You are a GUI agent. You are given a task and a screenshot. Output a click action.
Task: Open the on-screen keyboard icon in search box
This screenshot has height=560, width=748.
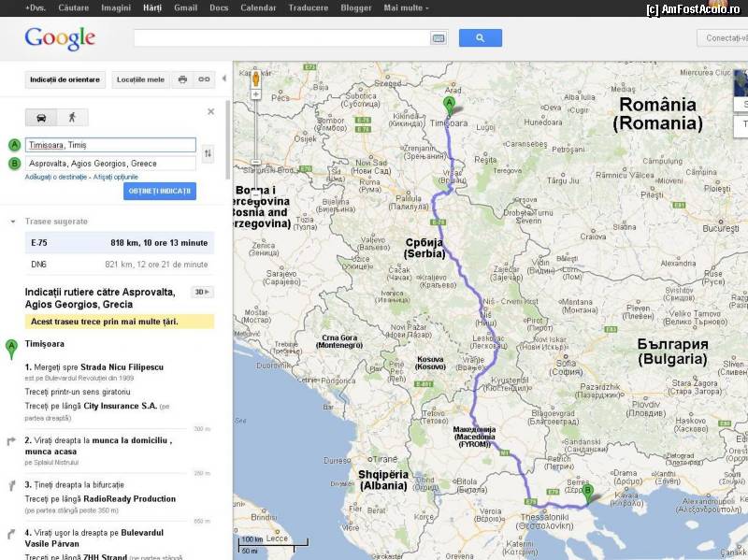coord(439,38)
